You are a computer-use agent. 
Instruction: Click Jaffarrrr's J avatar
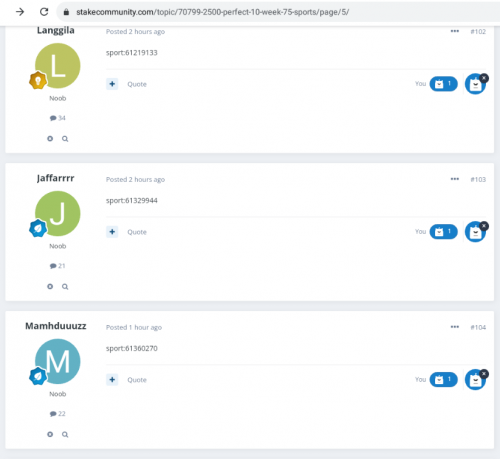(58, 214)
